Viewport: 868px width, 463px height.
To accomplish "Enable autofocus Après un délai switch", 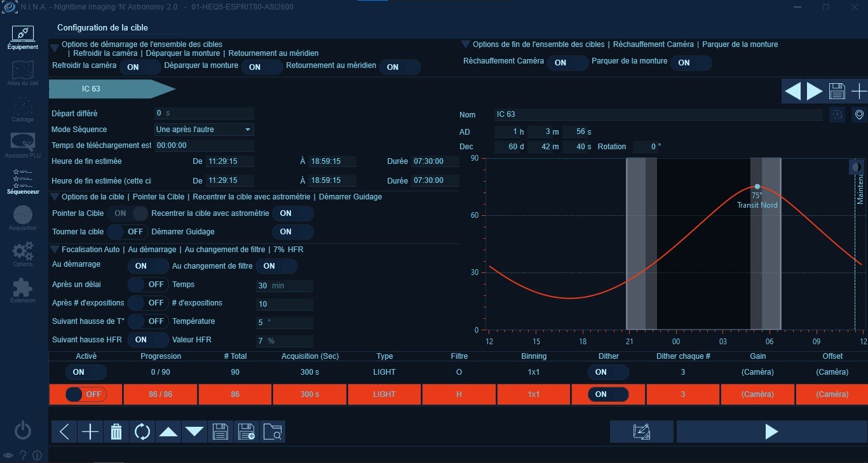I will pyautogui.click(x=149, y=285).
